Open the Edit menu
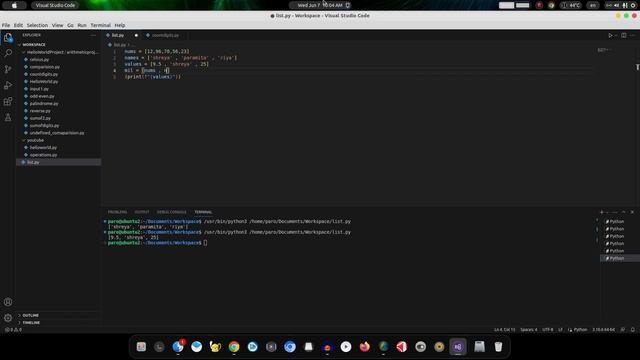 click(x=18, y=25)
